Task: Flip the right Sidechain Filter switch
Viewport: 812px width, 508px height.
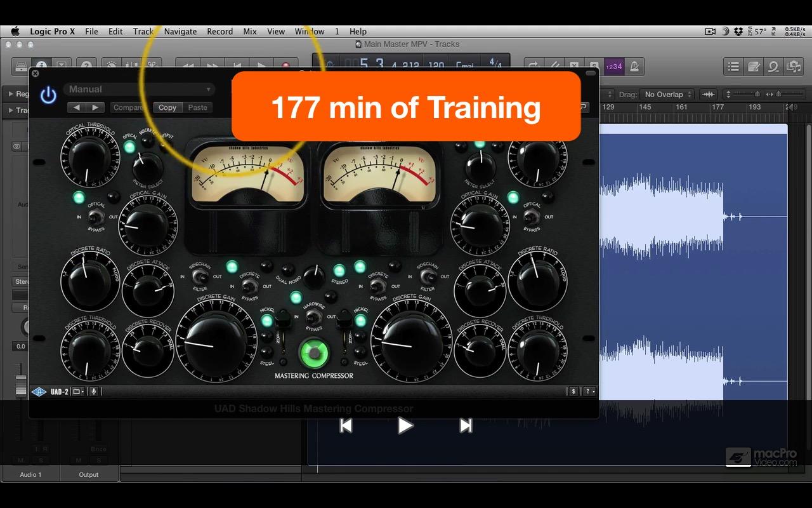Action: (x=428, y=276)
